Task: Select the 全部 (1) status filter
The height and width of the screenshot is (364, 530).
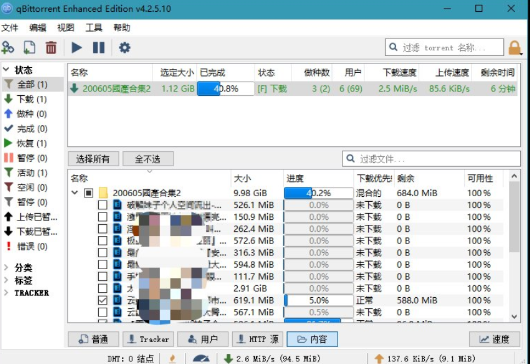Action: (33, 84)
